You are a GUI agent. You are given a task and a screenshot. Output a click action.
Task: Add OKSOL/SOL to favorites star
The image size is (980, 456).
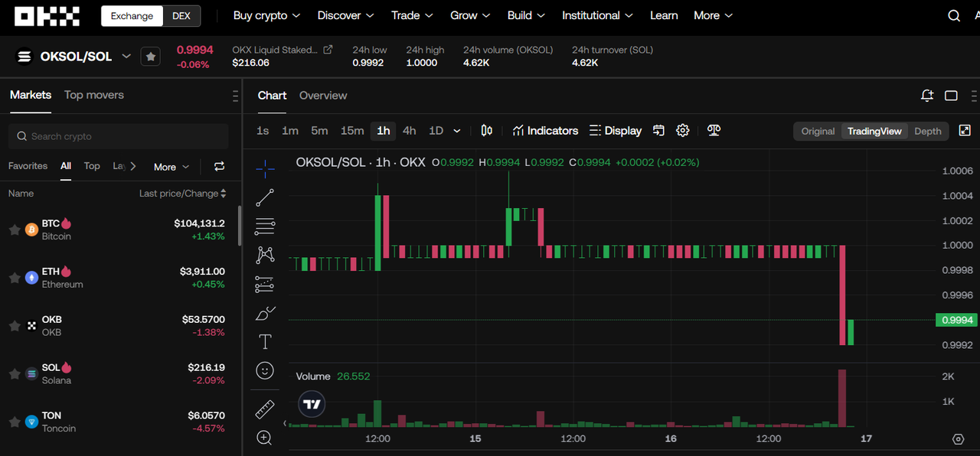(151, 57)
